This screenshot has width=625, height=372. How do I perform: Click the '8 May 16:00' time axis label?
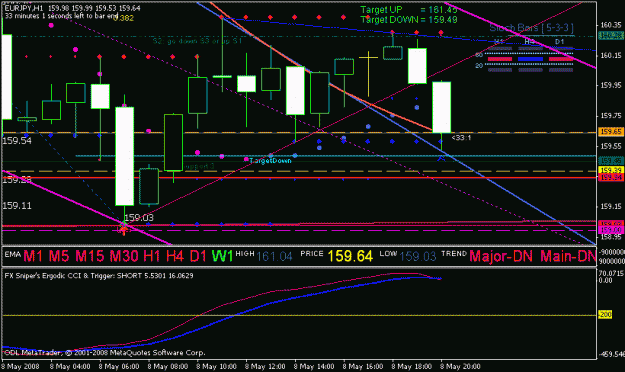pos(363,366)
